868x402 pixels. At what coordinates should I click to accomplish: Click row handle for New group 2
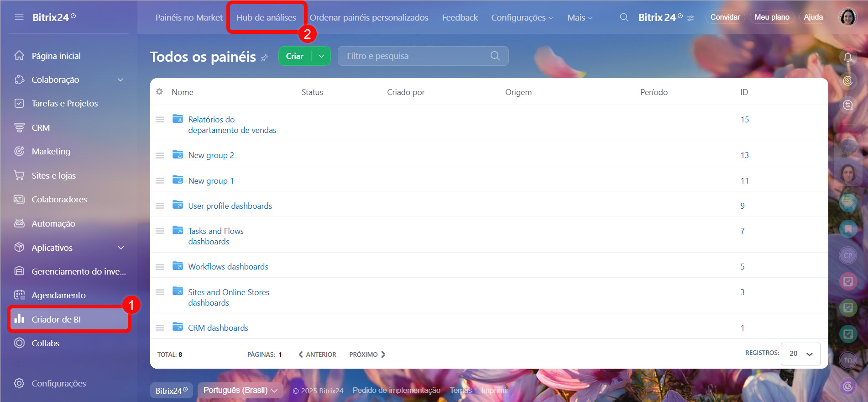(160, 155)
